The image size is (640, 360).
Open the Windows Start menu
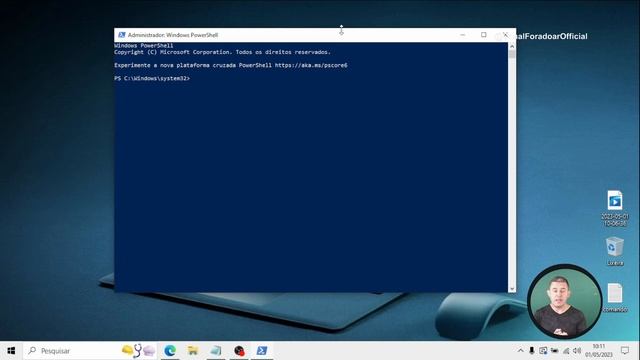point(11,351)
